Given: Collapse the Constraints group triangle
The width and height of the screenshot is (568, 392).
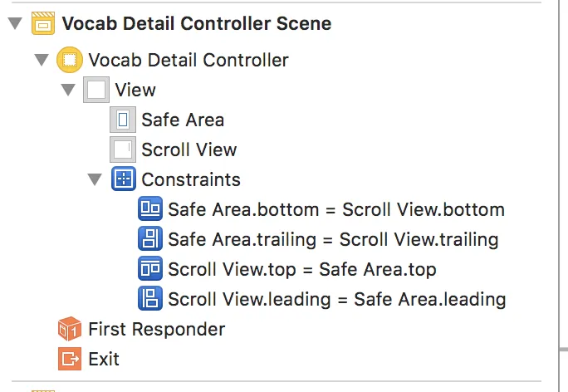Looking at the screenshot, I should pos(95,180).
